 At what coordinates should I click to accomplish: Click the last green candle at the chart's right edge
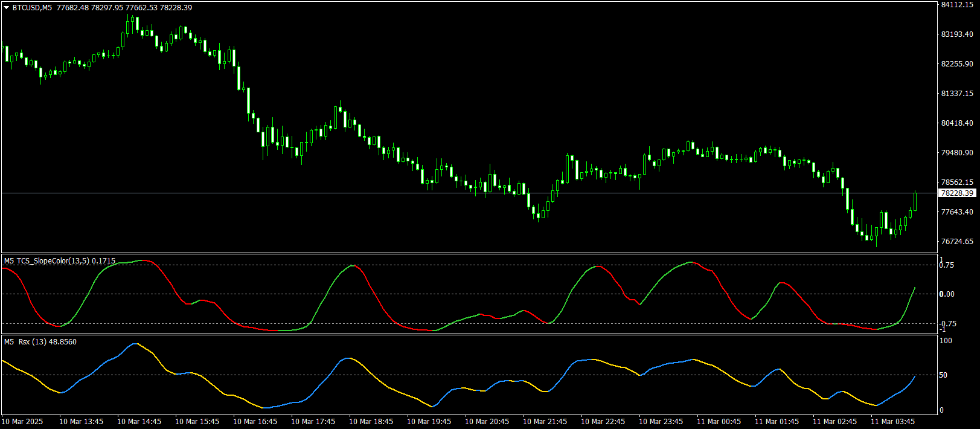pos(915,201)
